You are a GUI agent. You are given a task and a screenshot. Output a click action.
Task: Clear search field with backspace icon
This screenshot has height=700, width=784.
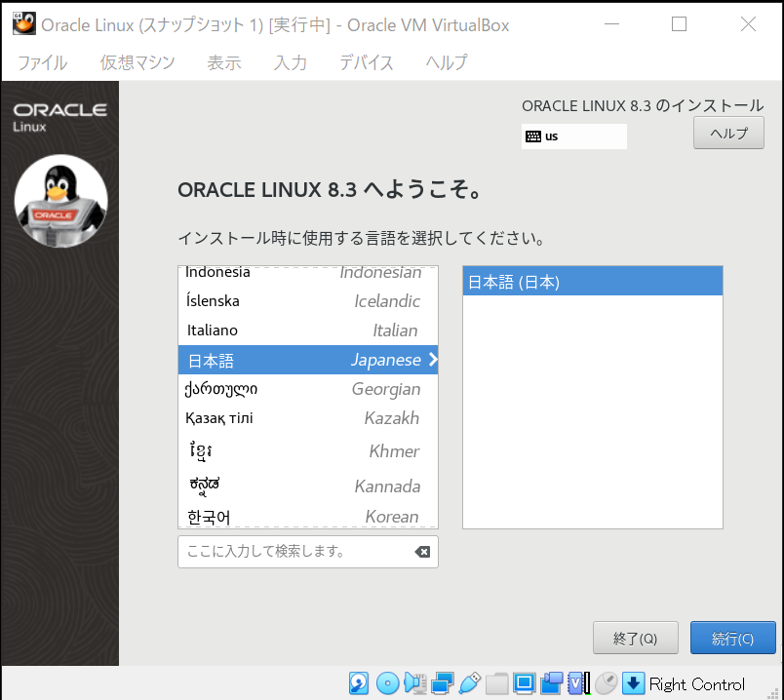pyautogui.click(x=422, y=552)
